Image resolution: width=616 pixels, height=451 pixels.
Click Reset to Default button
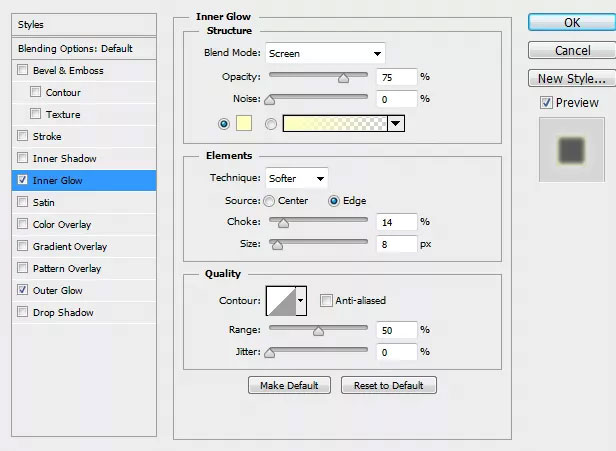pos(389,385)
